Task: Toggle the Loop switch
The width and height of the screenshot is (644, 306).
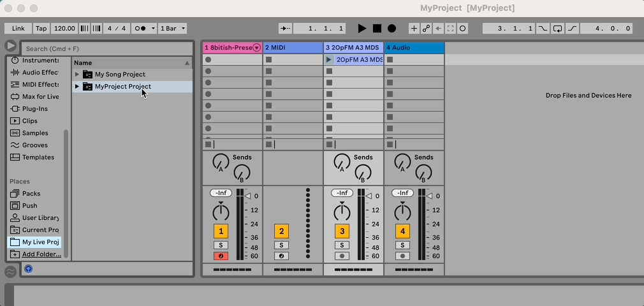Action: (x=558, y=28)
